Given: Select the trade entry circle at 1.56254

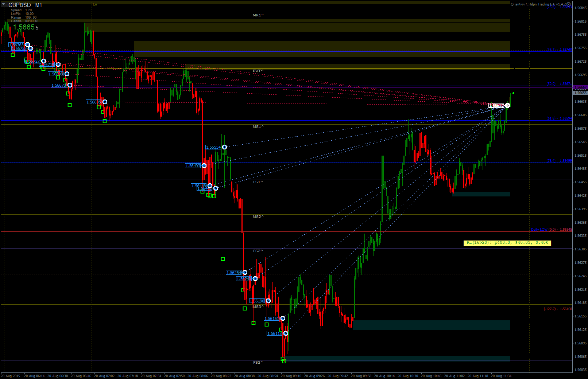Looking at the screenshot, I should (x=245, y=273).
